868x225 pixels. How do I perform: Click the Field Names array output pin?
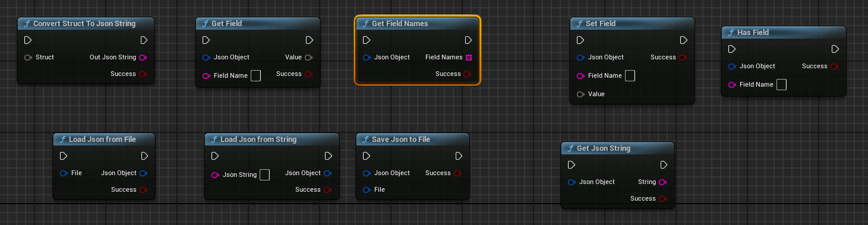(469, 58)
